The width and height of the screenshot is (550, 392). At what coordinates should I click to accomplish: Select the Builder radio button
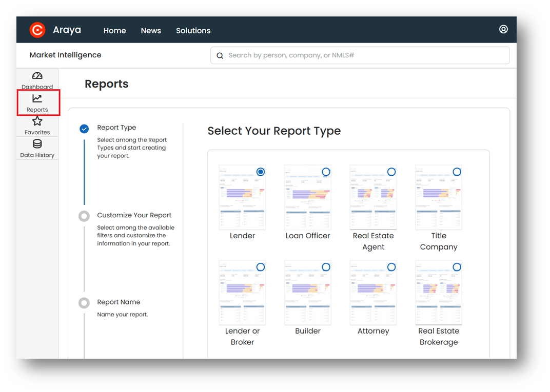pos(326,267)
